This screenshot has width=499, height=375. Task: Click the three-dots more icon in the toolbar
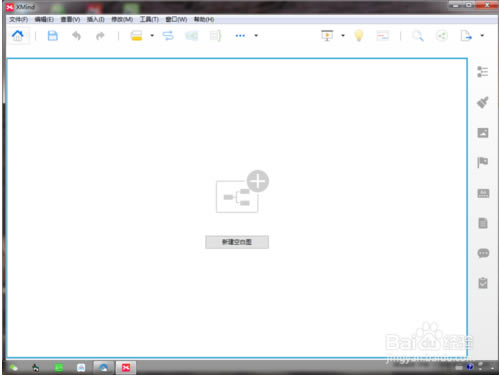pyautogui.click(x=240, y=36)
